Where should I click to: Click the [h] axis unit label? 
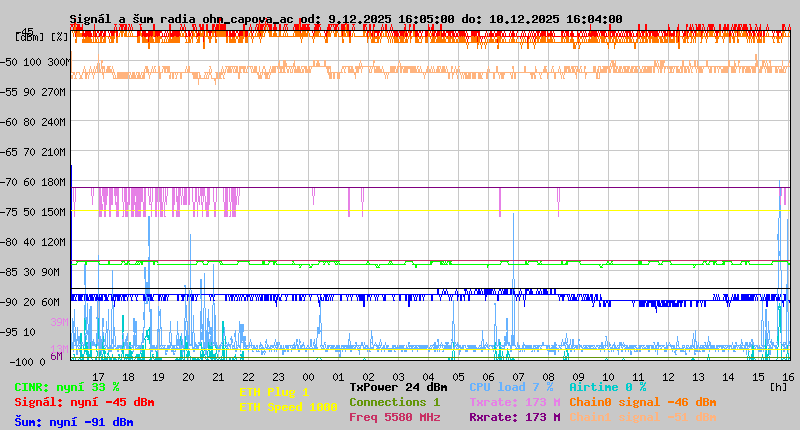pos(778,387)
